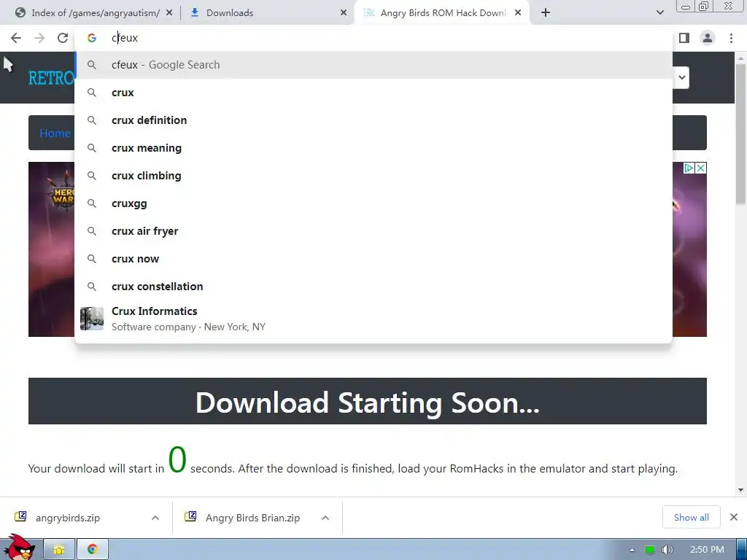Screen dimensions: 747x560
Task: Click the browser Back arrow
Action: point(16,38)
